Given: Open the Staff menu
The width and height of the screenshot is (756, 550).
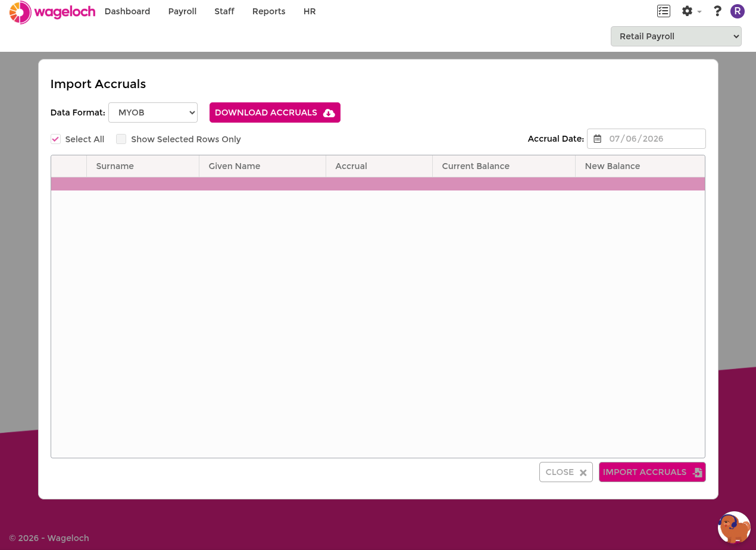Looking at the screenshot, I should pyautogui.click(x=224, y=11).
